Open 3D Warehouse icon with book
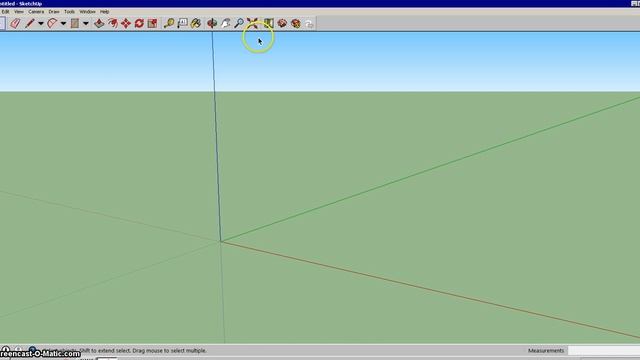 pos(268,23)
